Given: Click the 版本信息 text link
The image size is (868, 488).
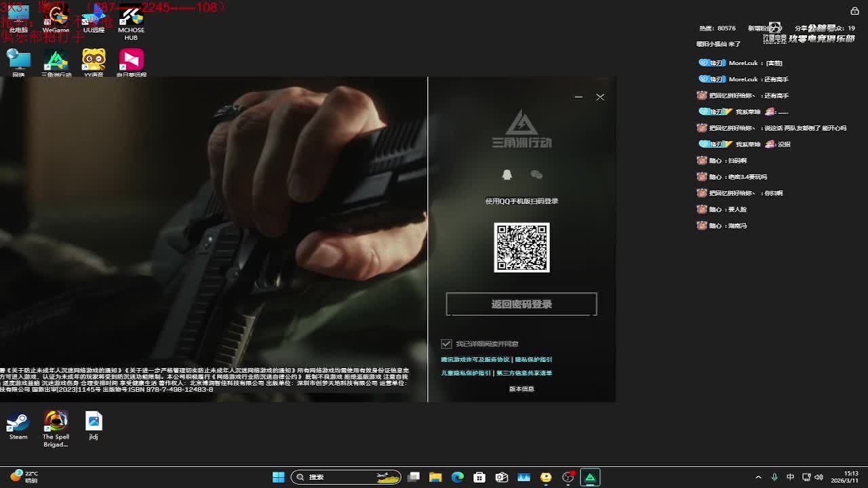Looking at the screenshot, I should pyautogui.click(x=521, y=389).
